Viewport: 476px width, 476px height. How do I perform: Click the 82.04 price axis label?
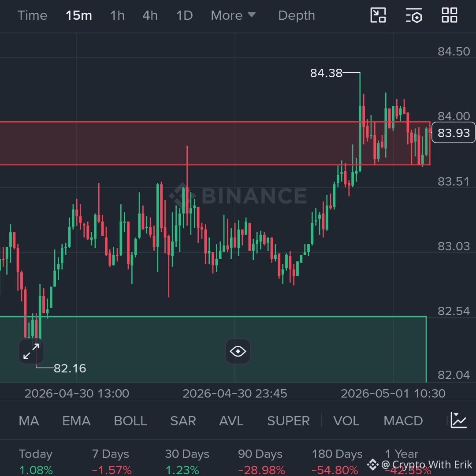pos(454,375)
